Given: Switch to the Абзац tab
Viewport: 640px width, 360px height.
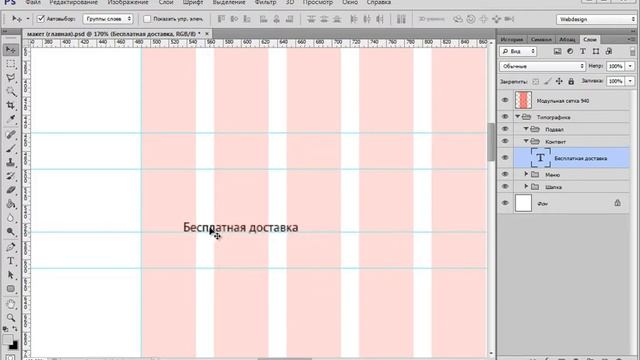Looking at the screenshot, I should [567, 40].
